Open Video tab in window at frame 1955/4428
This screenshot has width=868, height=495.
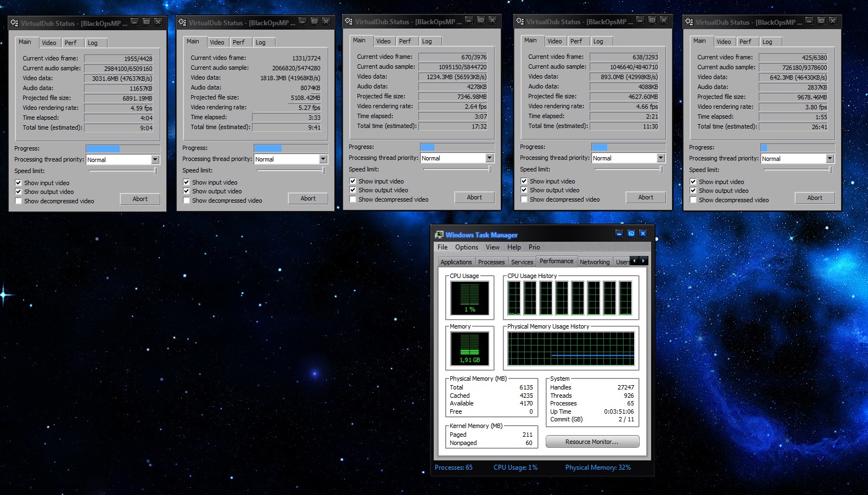49,43
